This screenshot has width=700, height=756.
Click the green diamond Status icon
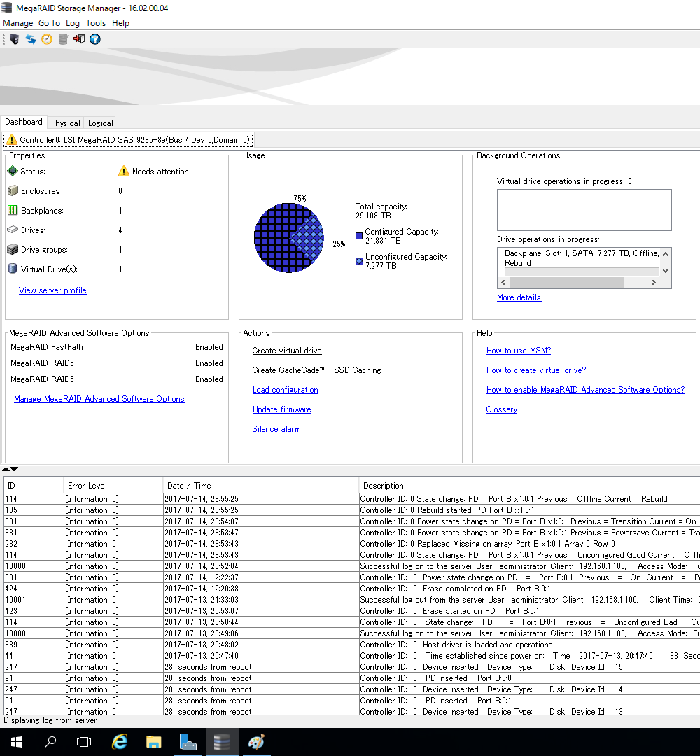pos(13,171)
